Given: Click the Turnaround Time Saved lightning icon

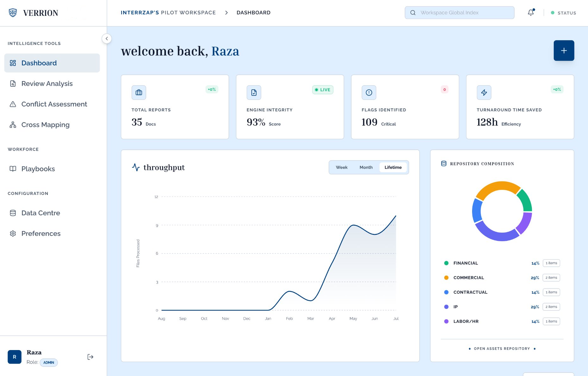Looking at the screenshot, I should (x=484, y=92).
